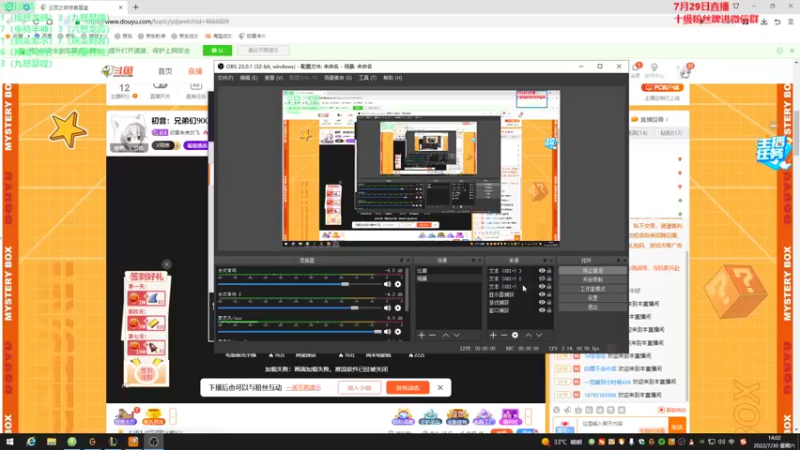Add a new scene with the plus icon
800x450 pixels.
(421, 335)
